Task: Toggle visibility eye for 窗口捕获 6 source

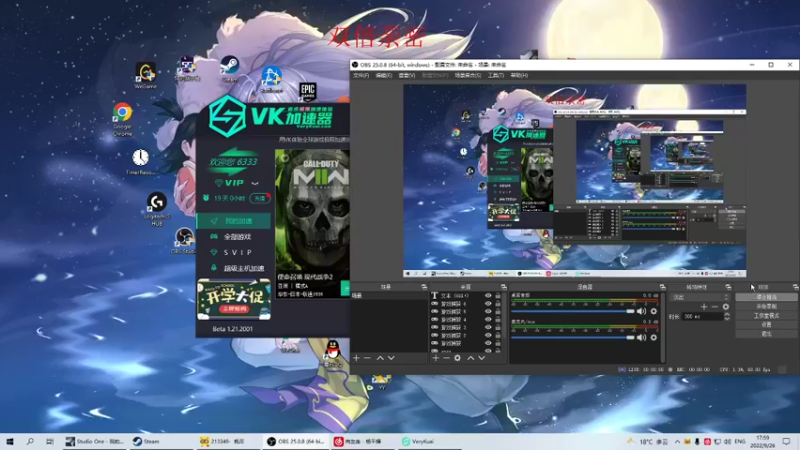Action: click(488, 304)
